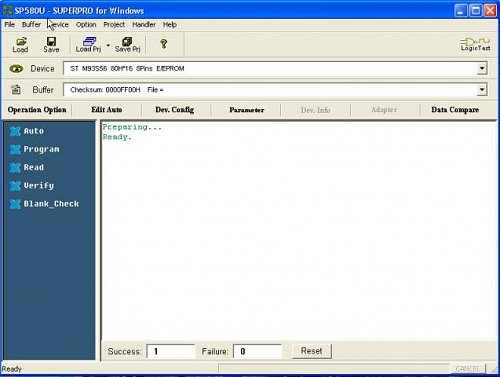The image size is (500, 377).
Task: Click the Operation Option button
Action: point(37,110)
